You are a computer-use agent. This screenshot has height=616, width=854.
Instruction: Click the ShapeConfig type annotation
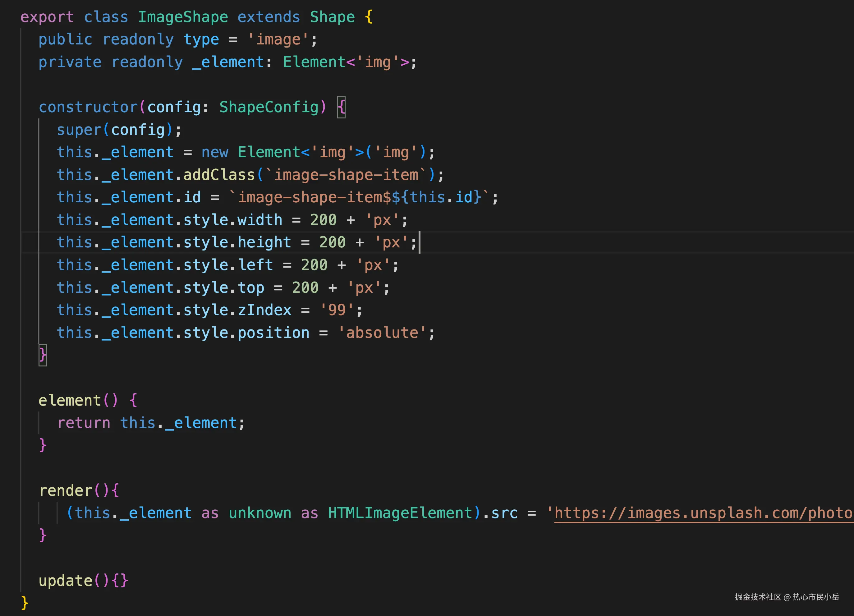tap(269, 107)
